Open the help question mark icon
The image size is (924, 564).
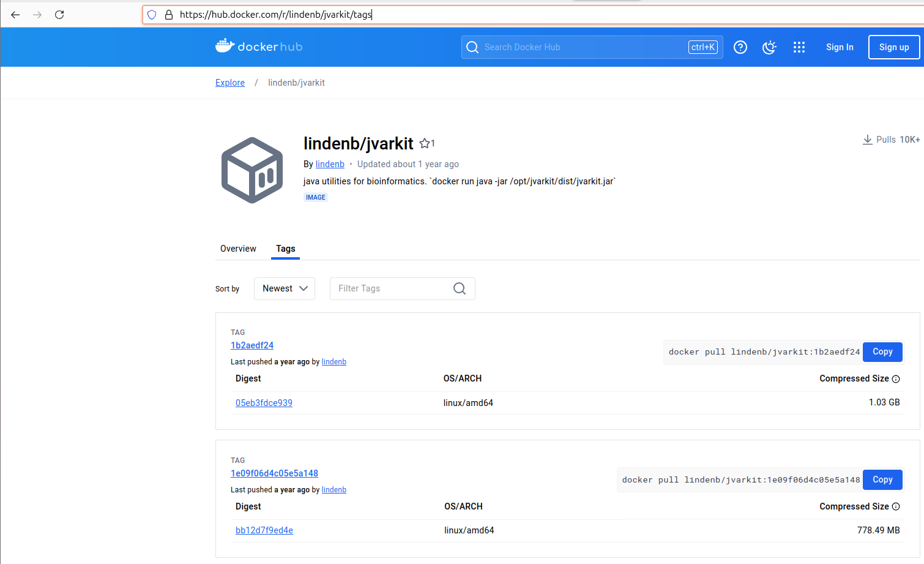(740, 47)
